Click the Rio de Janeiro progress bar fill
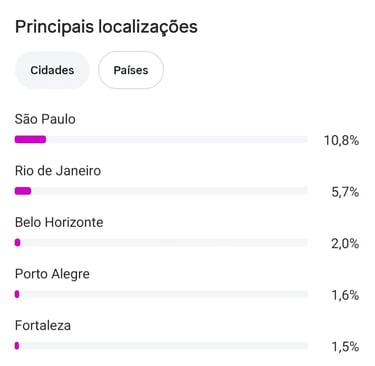Viewport: 375px width, 366px height. click(x=23, y=191)
